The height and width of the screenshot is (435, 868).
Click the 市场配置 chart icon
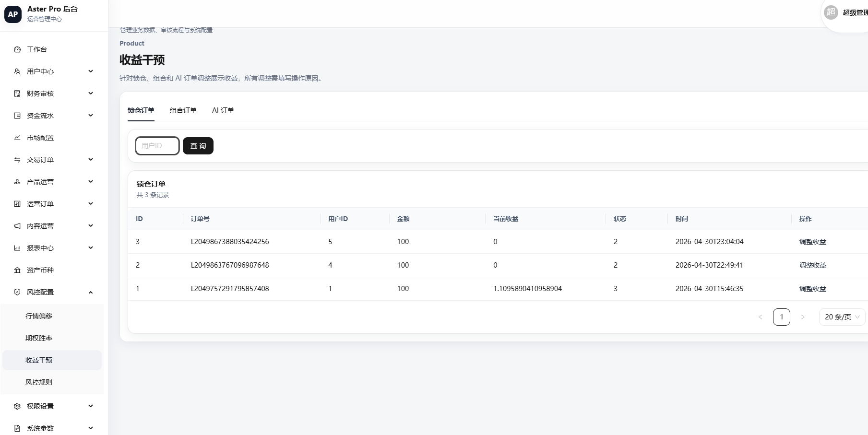click(x=17, y=138)
